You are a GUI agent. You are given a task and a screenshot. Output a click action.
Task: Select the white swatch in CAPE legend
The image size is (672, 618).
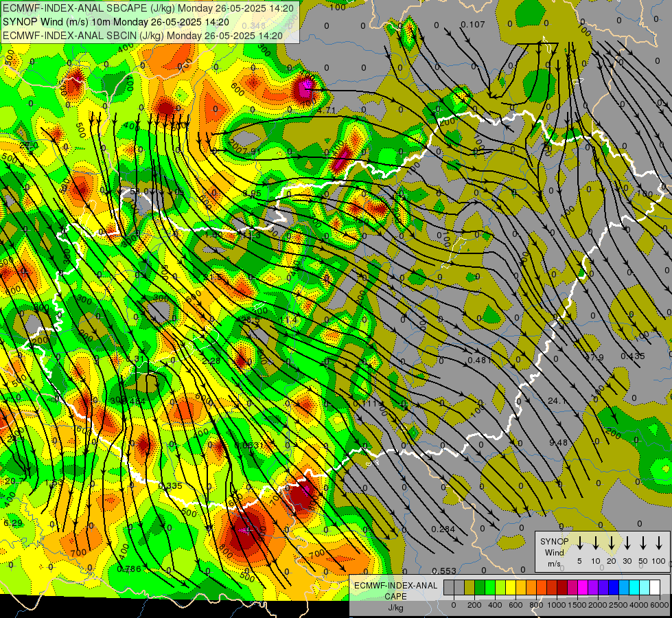tap(654, 588)
